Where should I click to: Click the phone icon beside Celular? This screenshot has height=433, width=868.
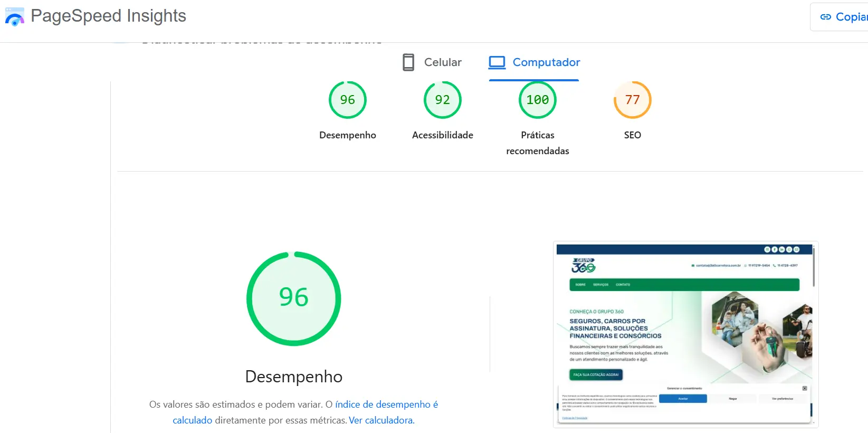tap(408, 62)
